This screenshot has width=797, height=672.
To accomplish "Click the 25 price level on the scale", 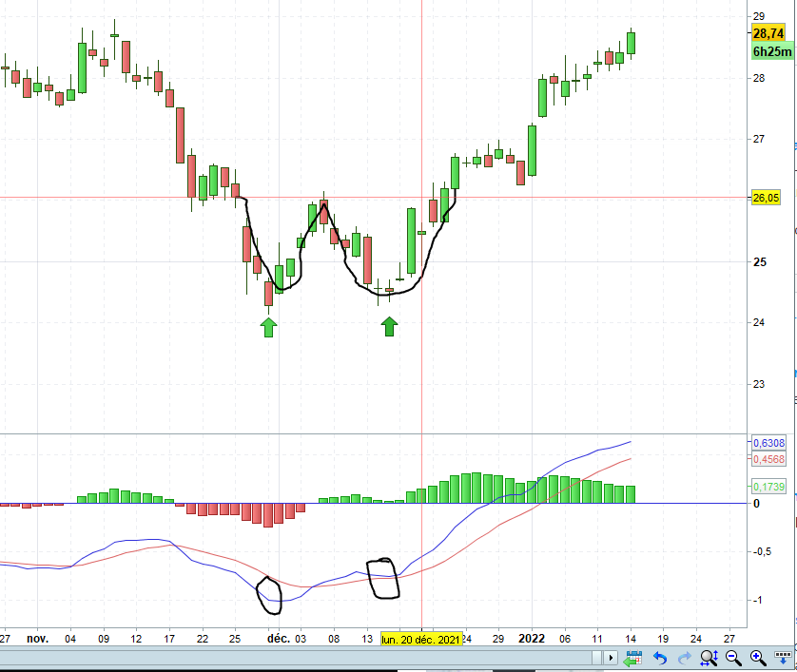I will [x=760, y=262].
